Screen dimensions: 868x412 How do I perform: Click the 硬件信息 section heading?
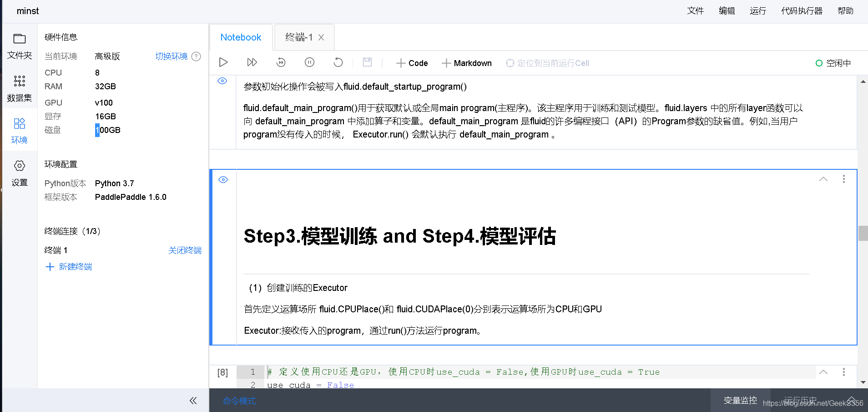tap(61, 37)
